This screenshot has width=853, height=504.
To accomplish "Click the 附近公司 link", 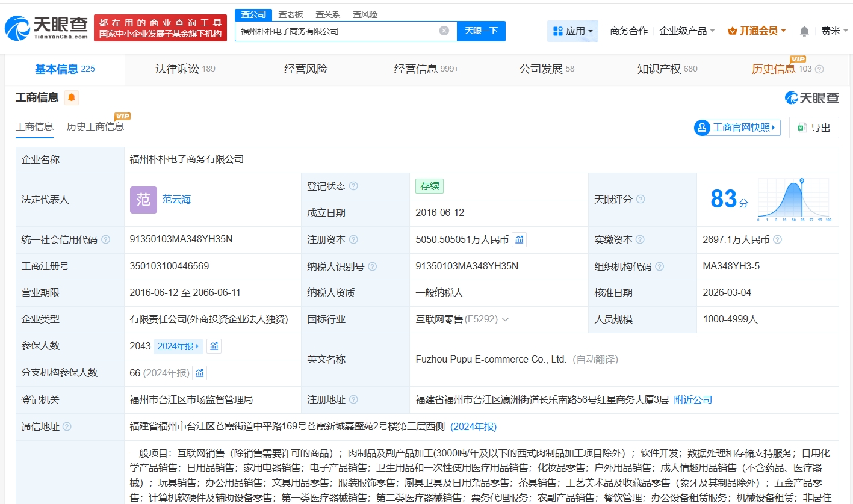I will click(x=693, y=399).
